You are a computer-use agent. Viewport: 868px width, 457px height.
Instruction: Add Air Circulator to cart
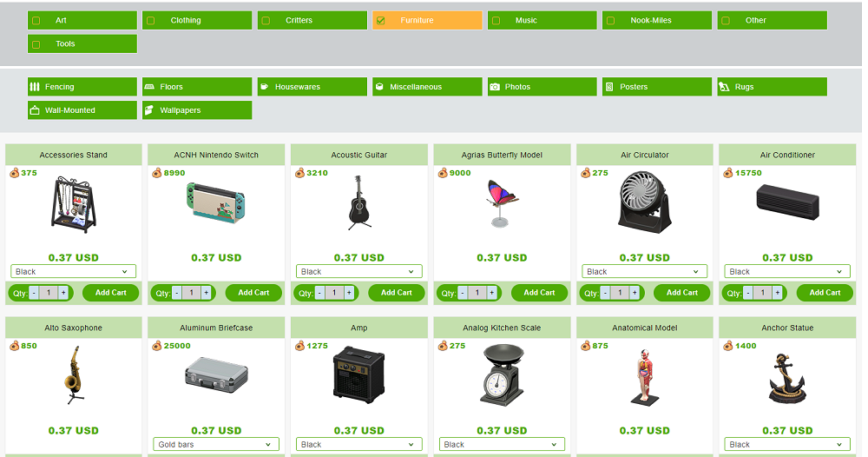[682, 293]
